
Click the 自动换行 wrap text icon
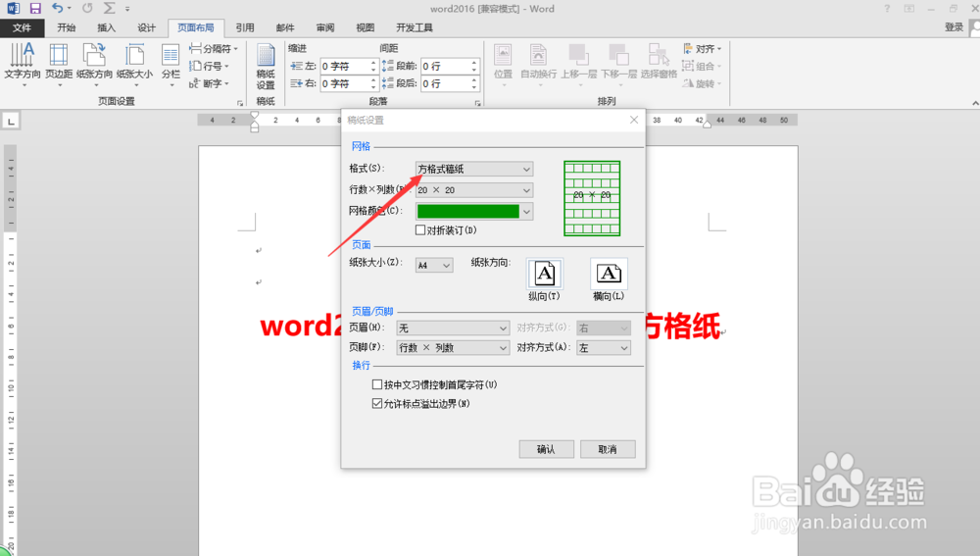[538, 65]
